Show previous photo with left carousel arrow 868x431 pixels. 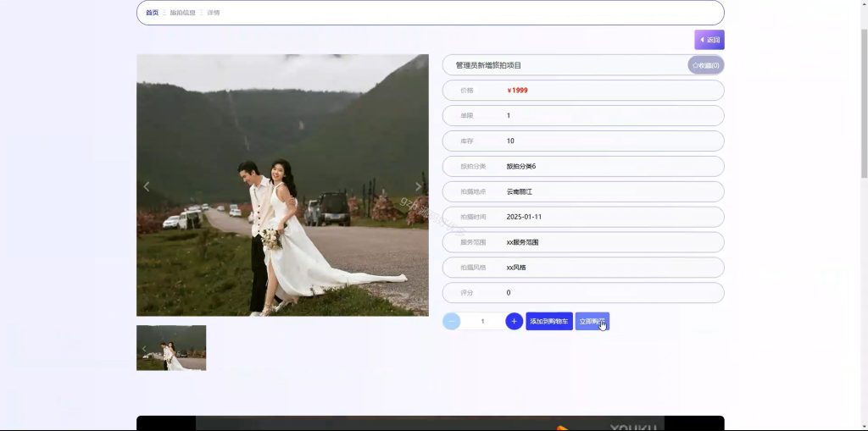click(x=146, y=186)
